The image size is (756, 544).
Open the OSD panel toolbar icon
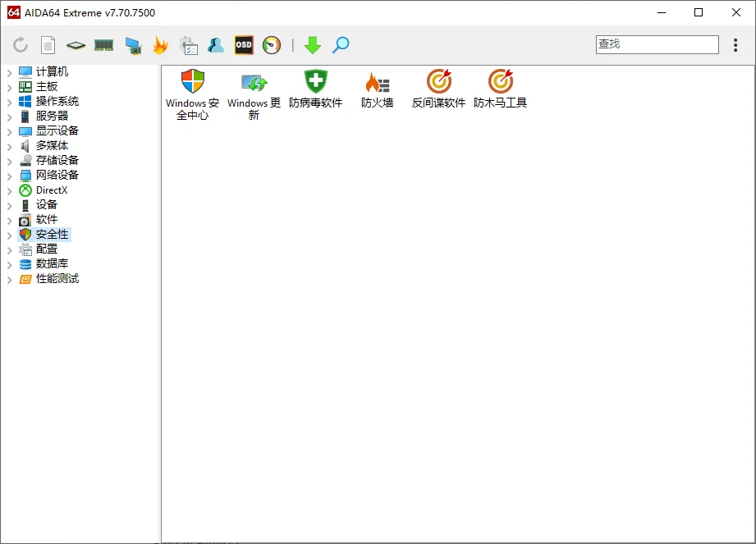pyautogui.click(x=244, y=45)
